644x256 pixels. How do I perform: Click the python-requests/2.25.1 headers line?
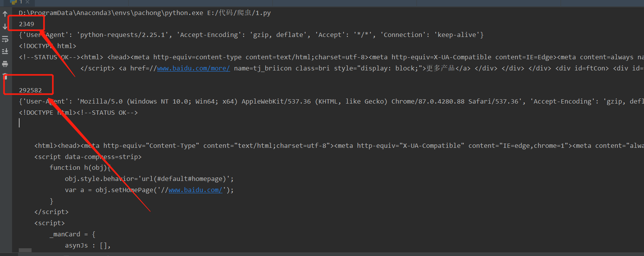pos(251,35)
